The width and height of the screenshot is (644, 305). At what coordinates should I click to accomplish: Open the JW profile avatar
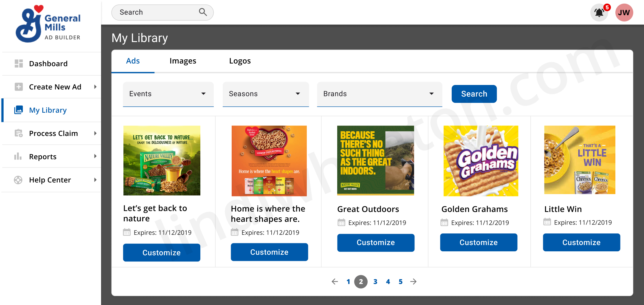coord(624,12)
